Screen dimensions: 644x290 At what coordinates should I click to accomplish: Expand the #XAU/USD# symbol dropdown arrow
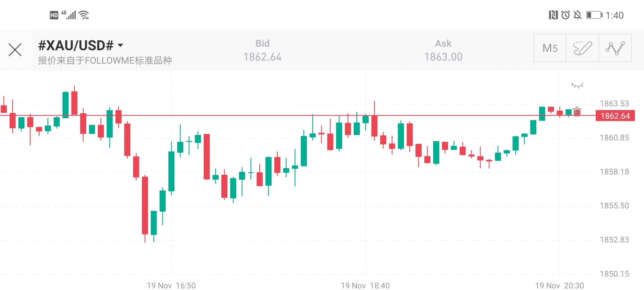pyautogui.click(x=120, y=45)
